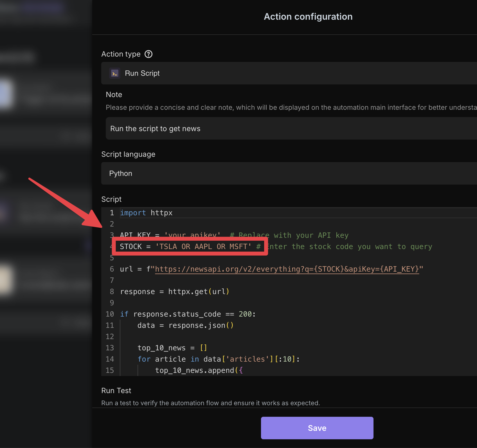
Task: Click the 'if response.status_code == 200:' line
Action: 188,314
